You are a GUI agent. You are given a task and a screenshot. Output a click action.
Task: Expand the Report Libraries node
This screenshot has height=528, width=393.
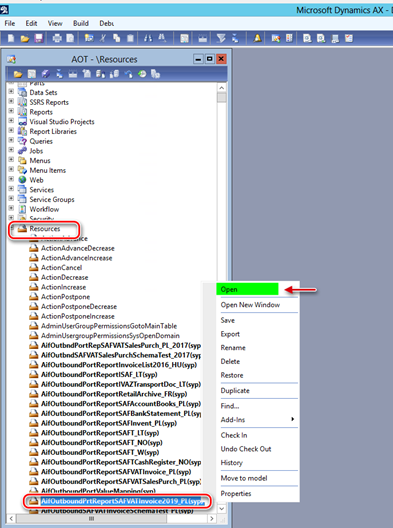(11, 131)
